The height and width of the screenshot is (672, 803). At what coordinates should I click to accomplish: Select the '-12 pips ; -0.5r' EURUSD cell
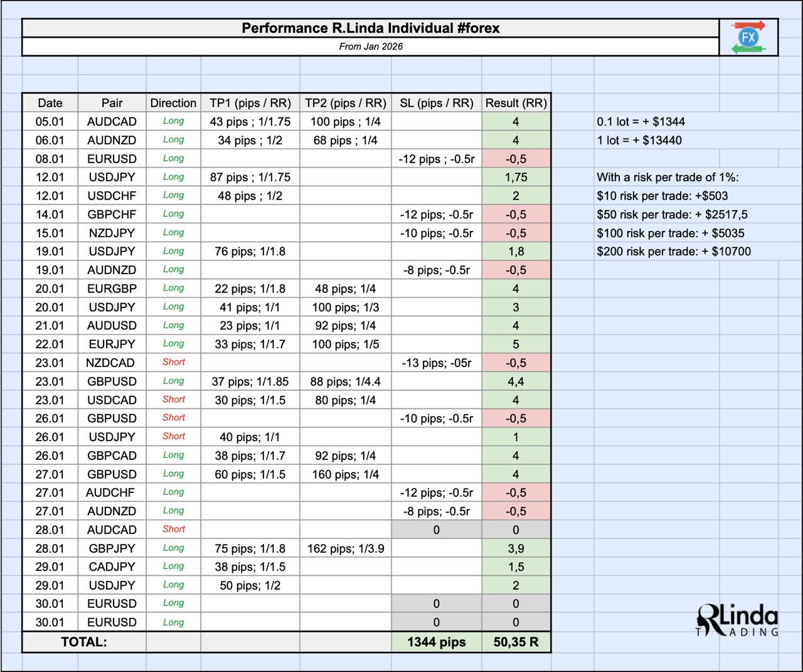(437, 159)
